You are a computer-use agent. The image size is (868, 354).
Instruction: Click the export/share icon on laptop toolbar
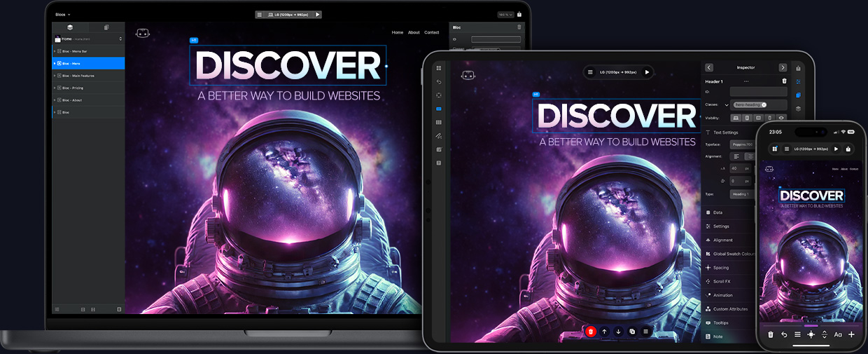point(519,14)
